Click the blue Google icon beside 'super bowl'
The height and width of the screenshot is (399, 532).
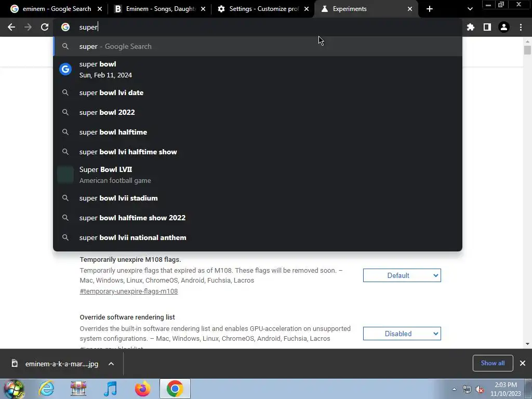65,69
